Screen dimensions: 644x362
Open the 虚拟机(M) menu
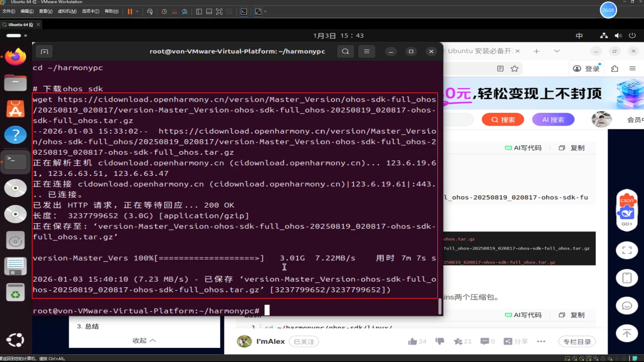(67, 11)
